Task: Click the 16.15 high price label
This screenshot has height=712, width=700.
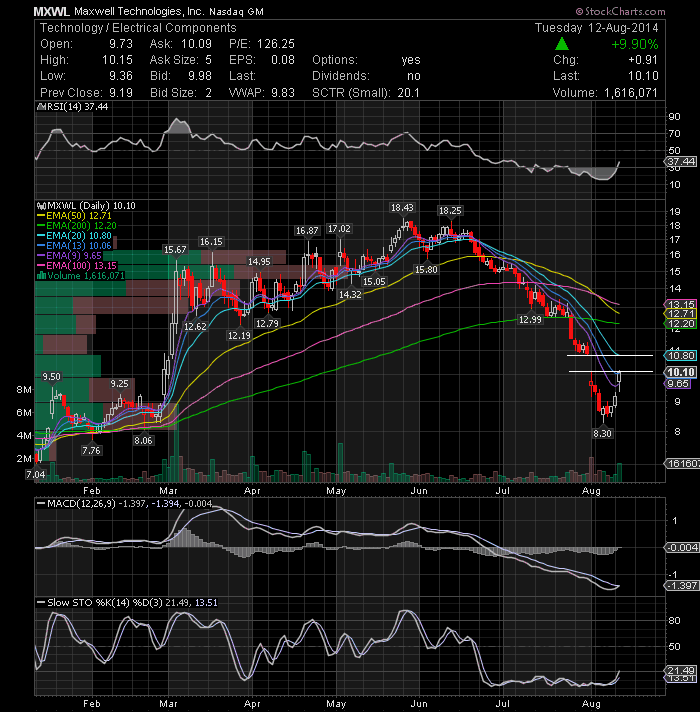Action: [211, 242]
